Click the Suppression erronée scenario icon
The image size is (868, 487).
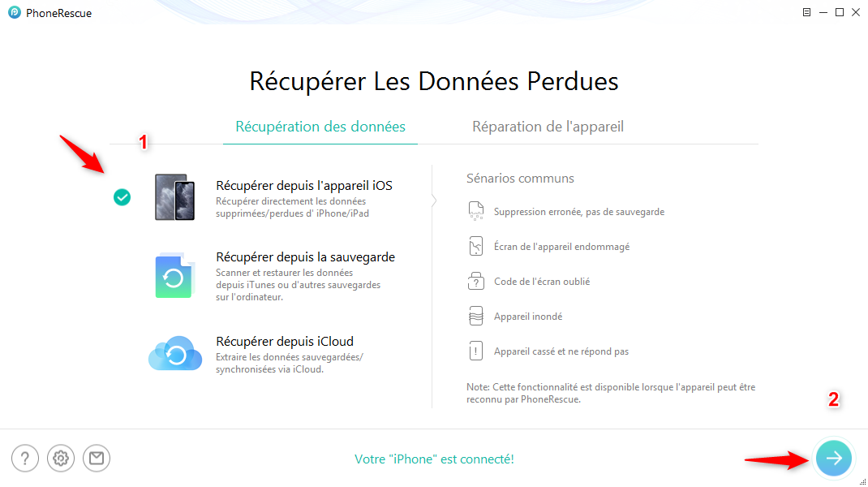pos(476,212)
